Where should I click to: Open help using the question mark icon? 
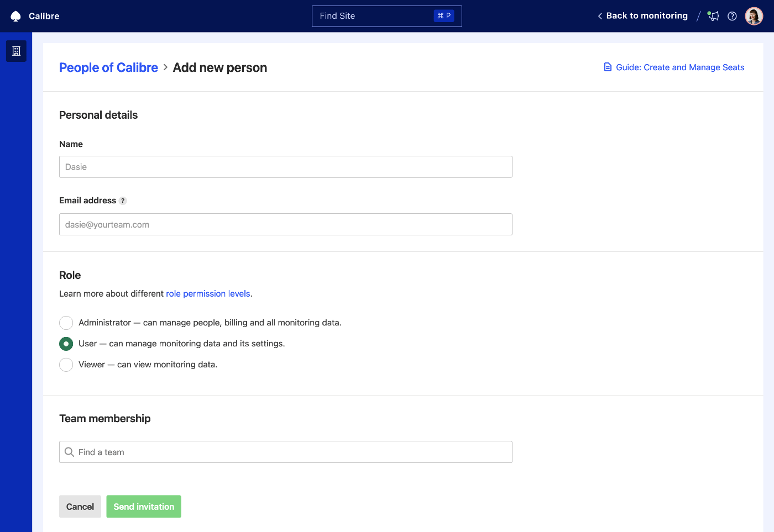(732, 16)
